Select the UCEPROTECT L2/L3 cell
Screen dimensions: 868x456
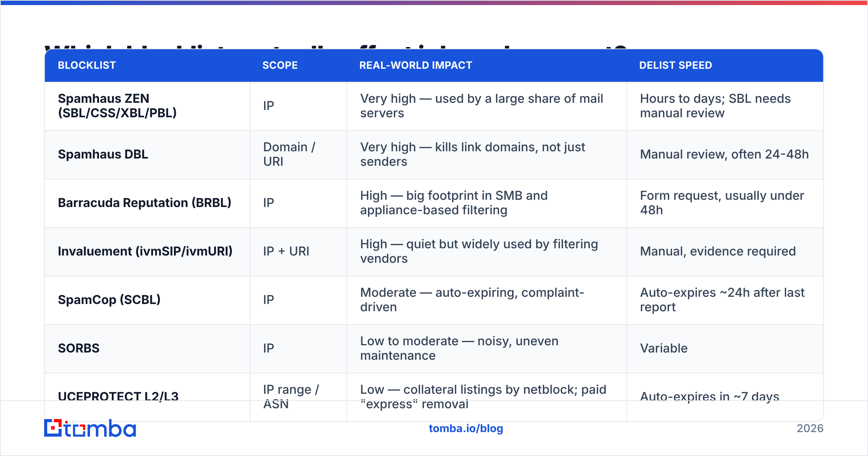point(147,397)
